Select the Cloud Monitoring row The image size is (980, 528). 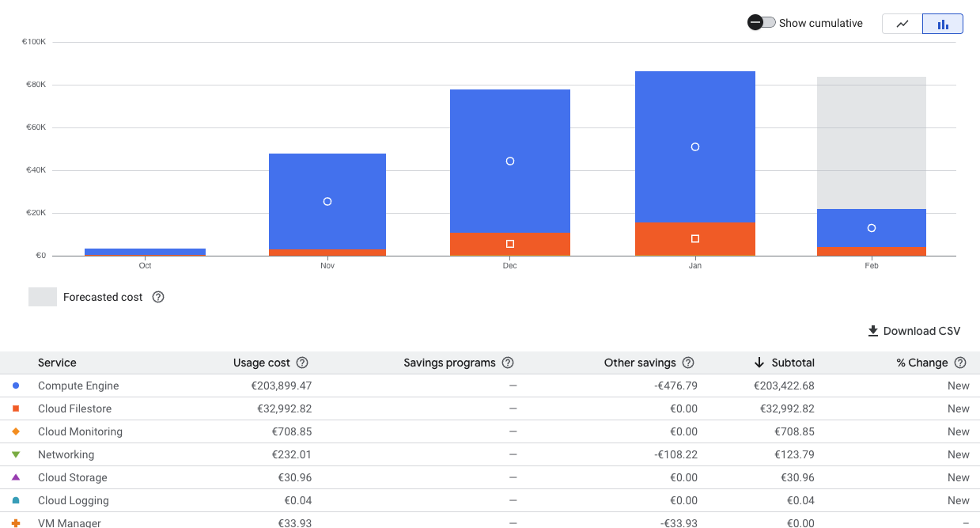coord(80,431)
